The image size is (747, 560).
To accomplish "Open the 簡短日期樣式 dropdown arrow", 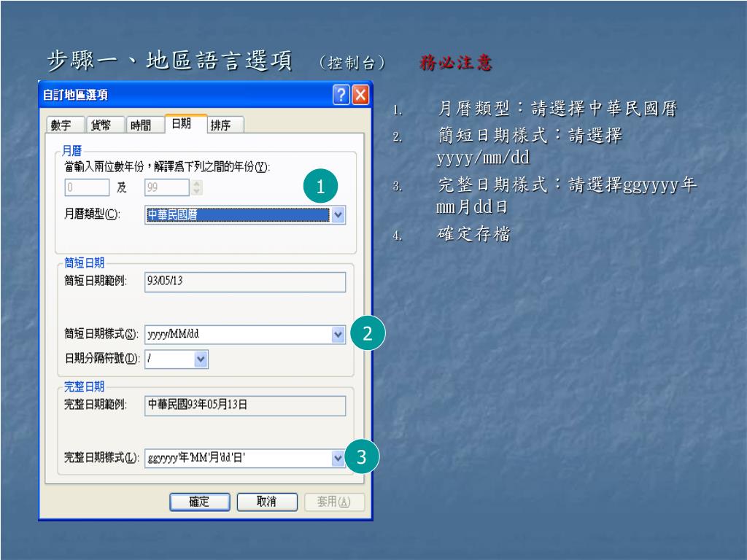I will coord(338,335).
